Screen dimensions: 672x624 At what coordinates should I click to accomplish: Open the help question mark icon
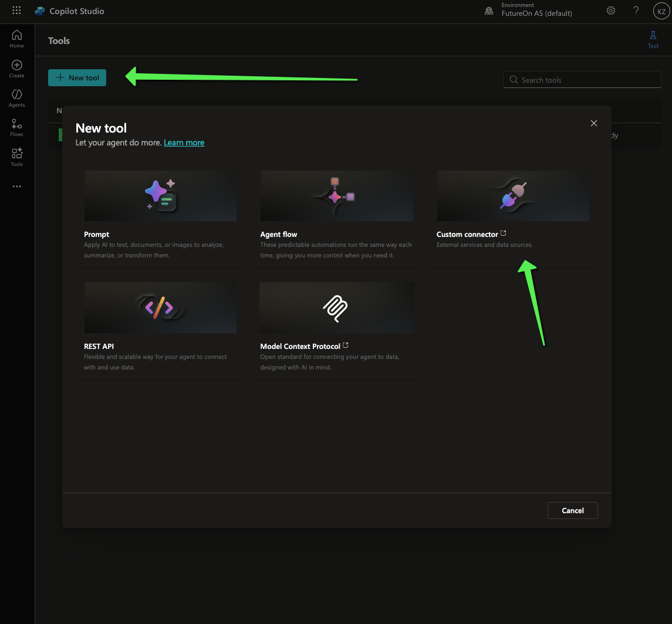coord(636,11)
